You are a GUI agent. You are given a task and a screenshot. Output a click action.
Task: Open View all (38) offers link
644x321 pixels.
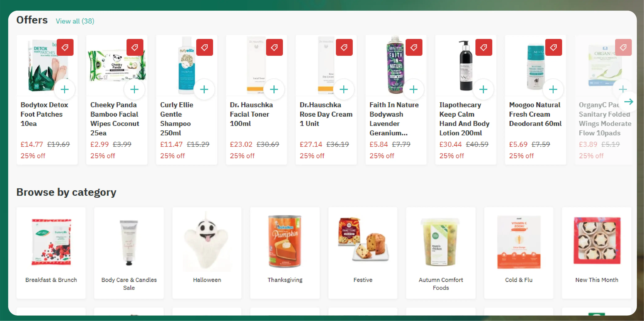point(75,21)
